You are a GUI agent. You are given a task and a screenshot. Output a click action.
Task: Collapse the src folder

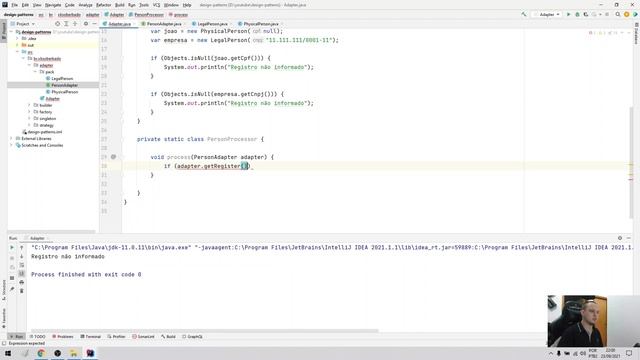pyautogui.click(x=17, y=52)
